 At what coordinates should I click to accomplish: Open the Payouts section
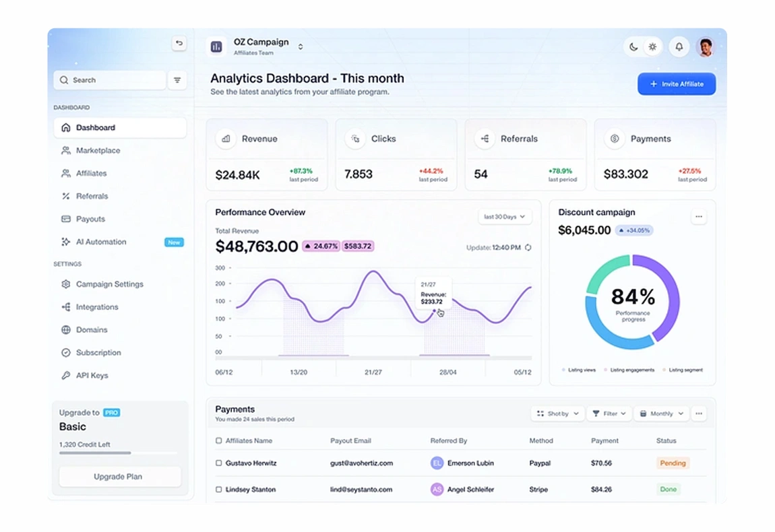pos(88,219)
